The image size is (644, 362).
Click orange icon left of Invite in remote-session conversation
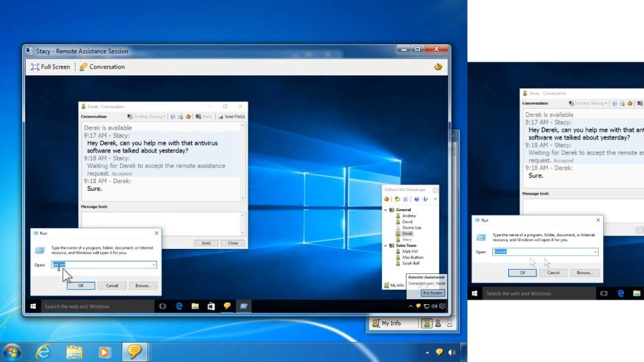coord(188,116)
